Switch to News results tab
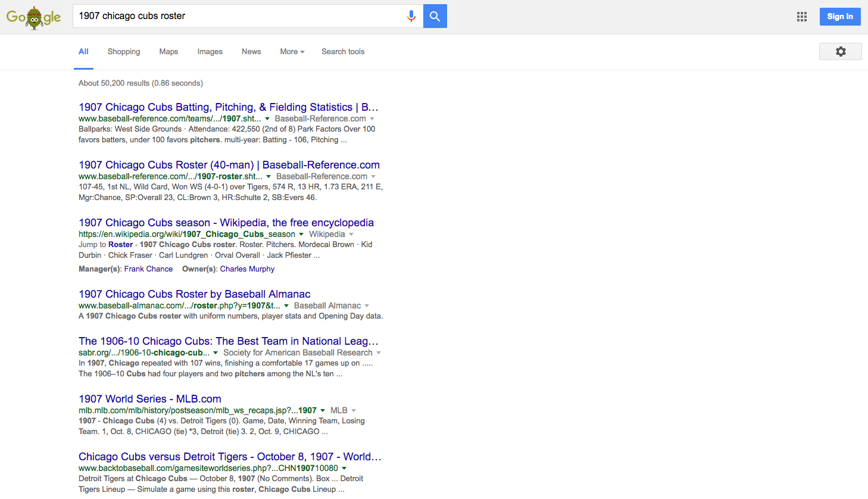 [x=251, y=52]
